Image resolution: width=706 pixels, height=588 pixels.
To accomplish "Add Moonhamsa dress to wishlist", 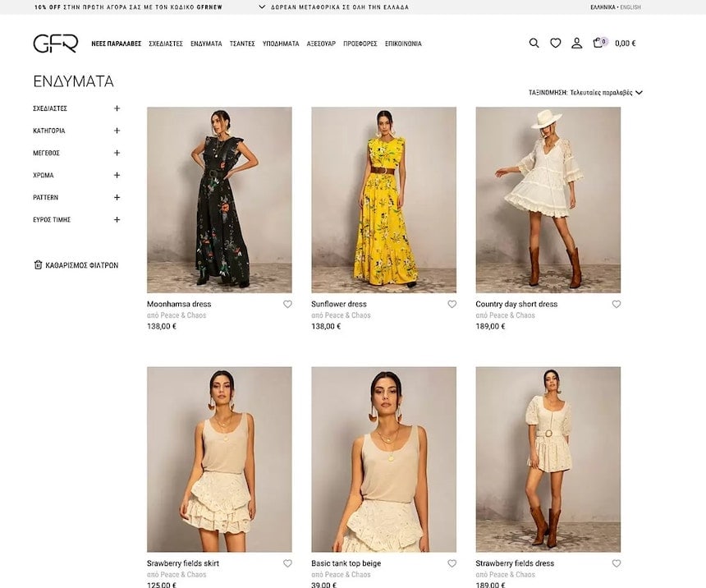I will [287, 305].
